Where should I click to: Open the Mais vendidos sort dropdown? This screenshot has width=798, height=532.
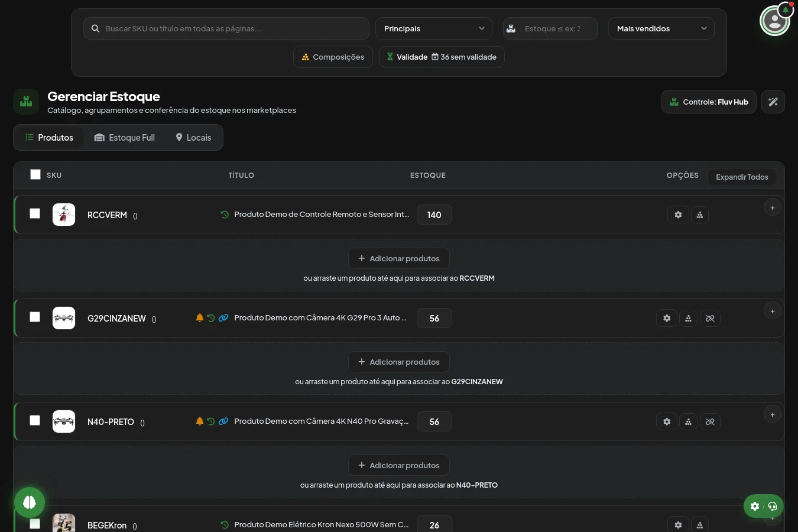tap(661, 28)
